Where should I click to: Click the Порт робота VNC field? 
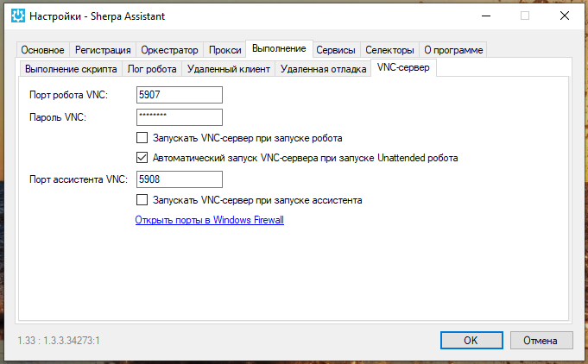180,95
